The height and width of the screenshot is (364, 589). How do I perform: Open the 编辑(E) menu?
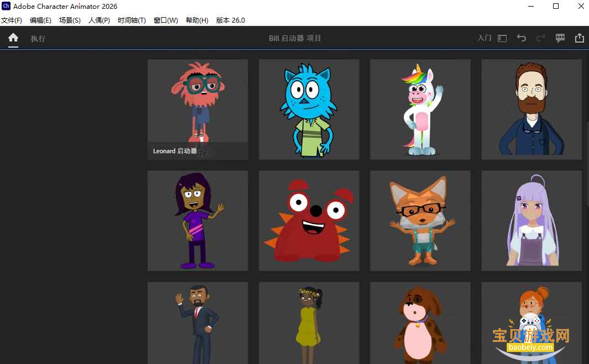coord(40,20)
